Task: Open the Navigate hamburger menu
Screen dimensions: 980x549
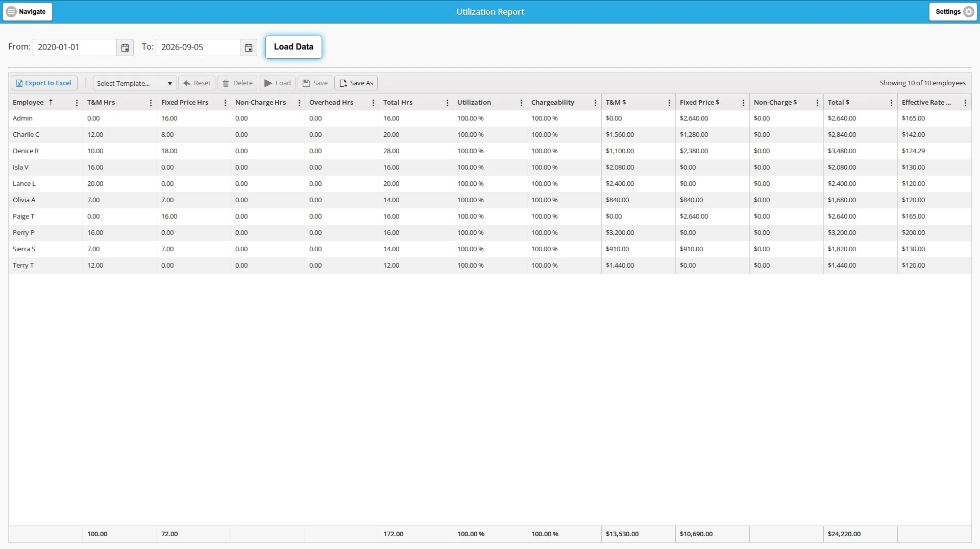Action: (28, 12)
